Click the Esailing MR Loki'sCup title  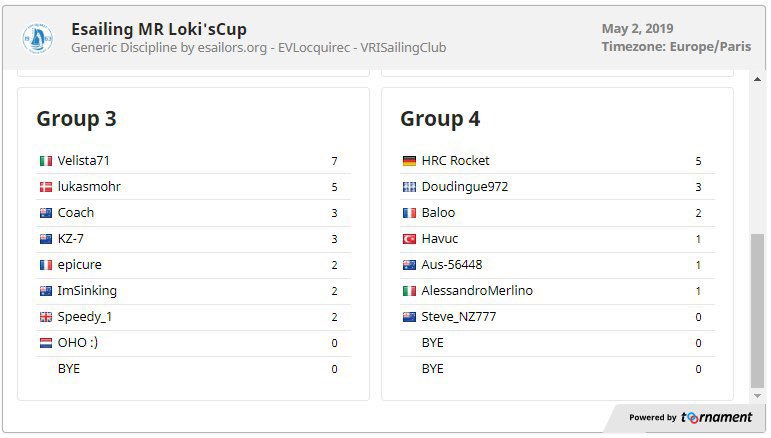tap(159, 29)
